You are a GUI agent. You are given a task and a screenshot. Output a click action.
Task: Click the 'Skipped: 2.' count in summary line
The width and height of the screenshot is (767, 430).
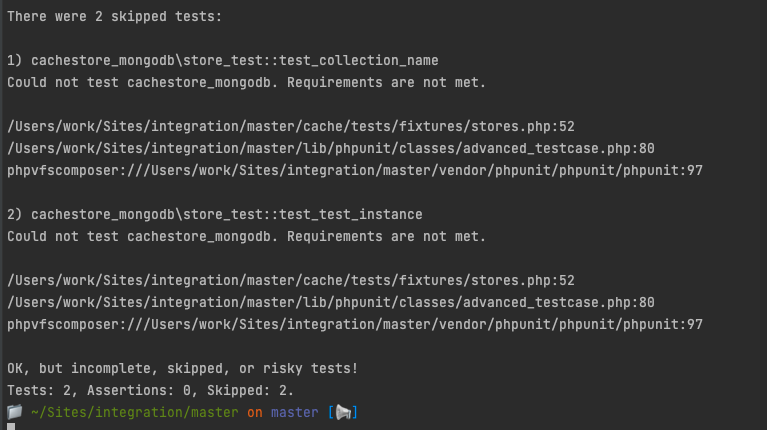tap(250, 391)
